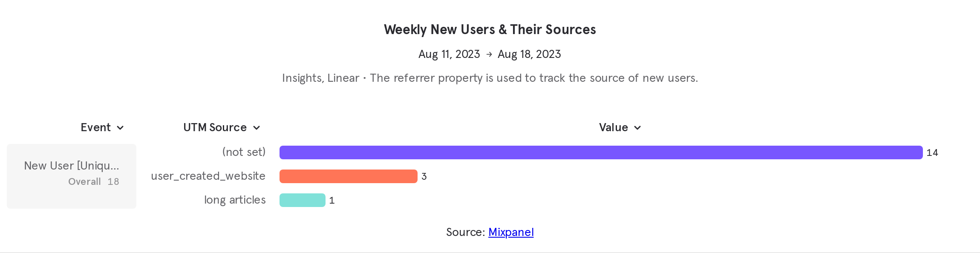Click the value label 1
Screen dimensions: 980x253
point(332,200)
